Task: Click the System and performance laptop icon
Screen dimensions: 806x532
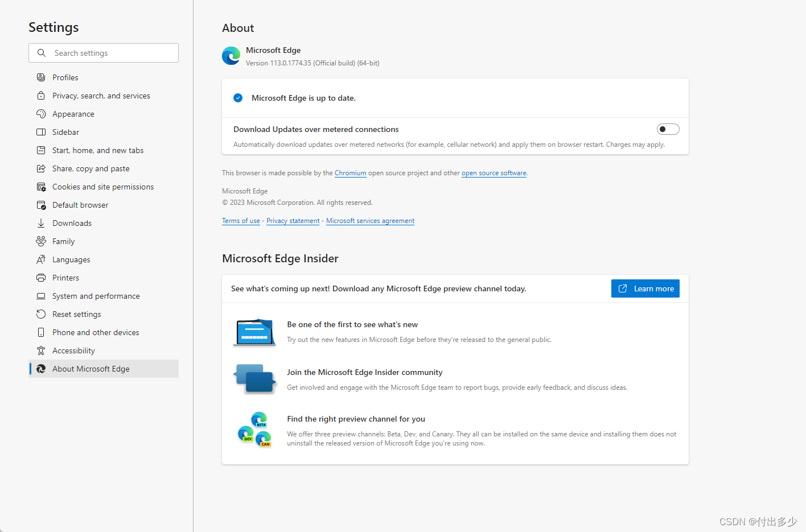Action: pos(41,296)
